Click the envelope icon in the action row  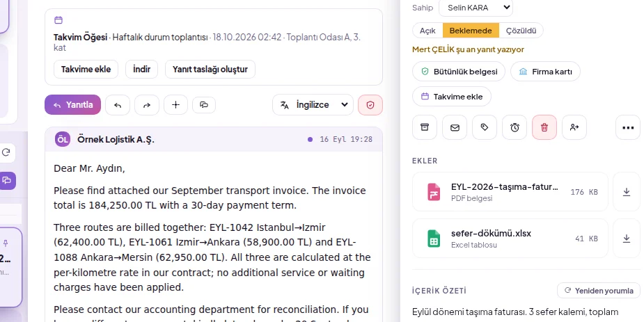click(455, 127)
